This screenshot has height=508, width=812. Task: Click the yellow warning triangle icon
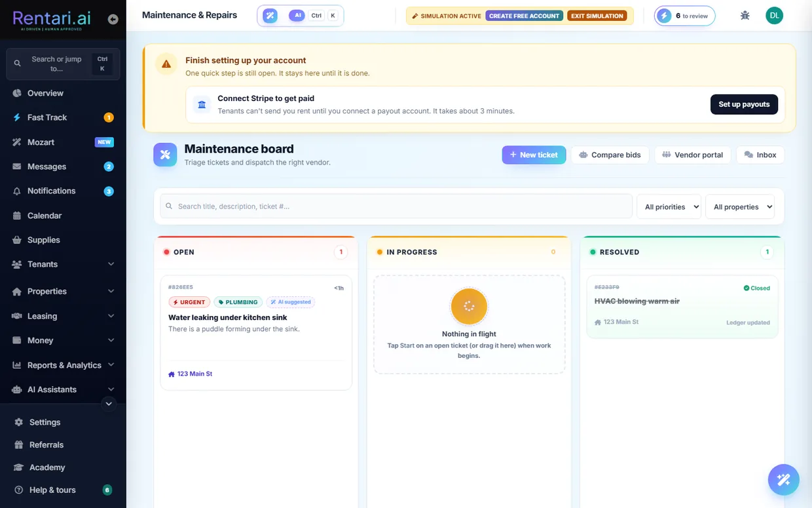click(166, 64)
